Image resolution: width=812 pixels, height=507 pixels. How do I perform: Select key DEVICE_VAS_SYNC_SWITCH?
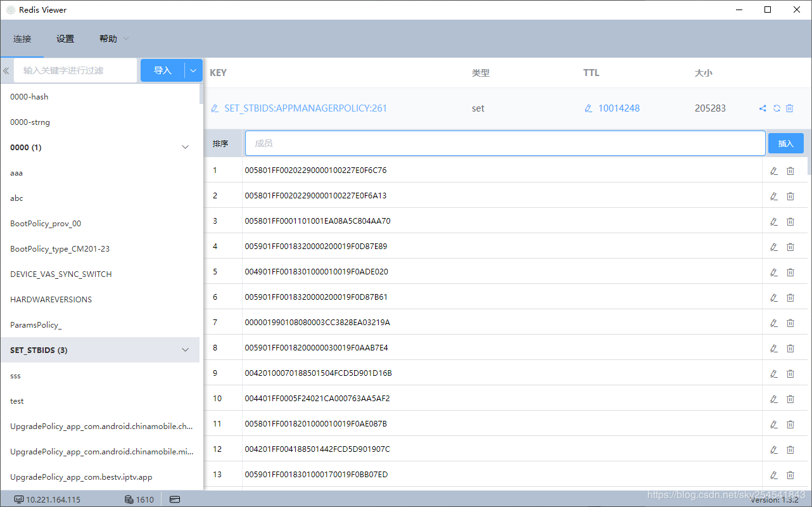[x=100, y=274]
